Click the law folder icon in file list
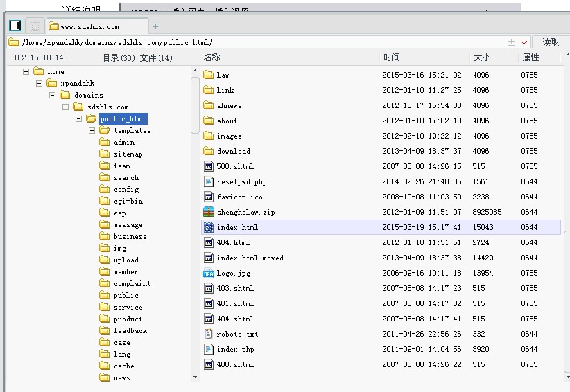The image size is (570, 392). [208, 75]
